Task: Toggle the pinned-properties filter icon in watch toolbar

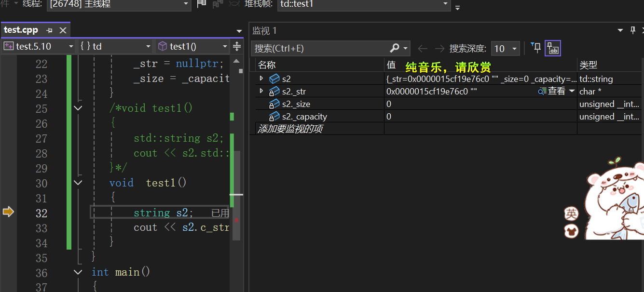Action: [x=536, y=47]
